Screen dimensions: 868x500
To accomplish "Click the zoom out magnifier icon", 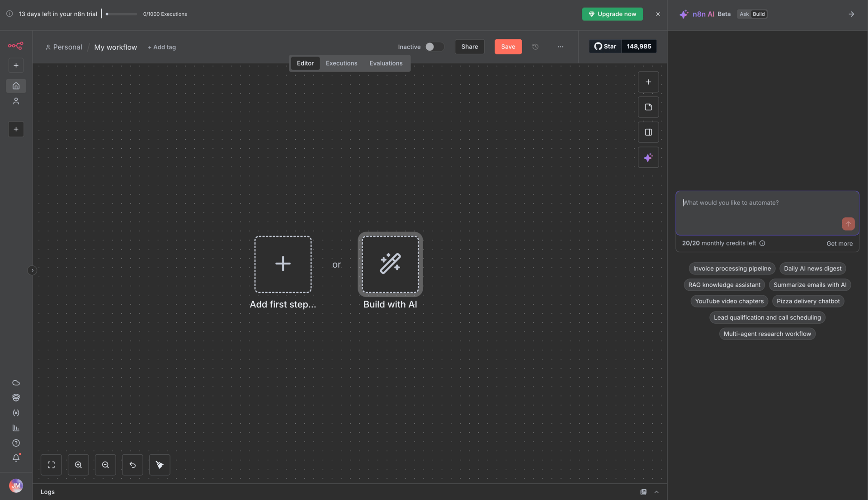I will tap(105, 465).
